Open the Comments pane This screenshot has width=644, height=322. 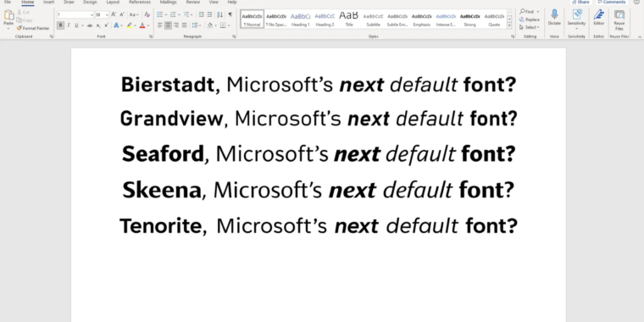(x=612, y=2)
